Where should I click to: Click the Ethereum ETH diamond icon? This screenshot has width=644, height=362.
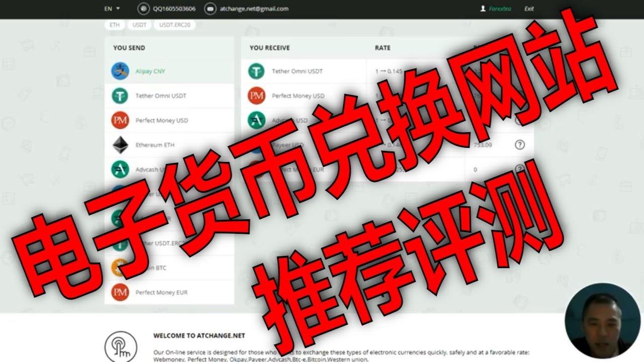pos(120,145)
